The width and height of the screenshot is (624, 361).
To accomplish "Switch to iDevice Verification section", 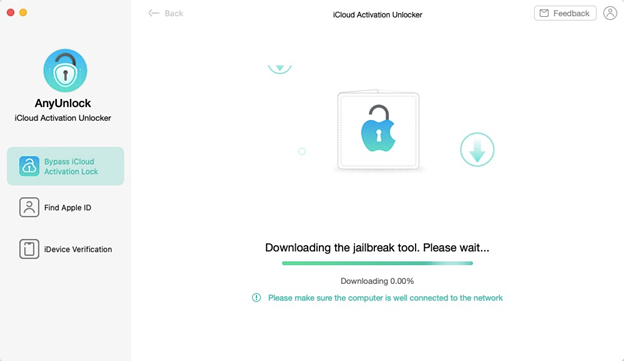I will (x=65, y=249).
